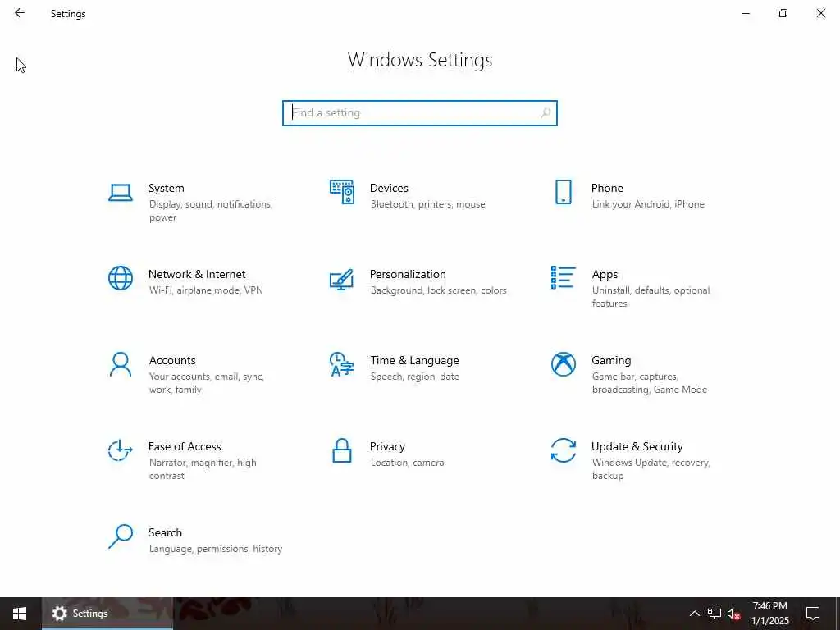Open the muted volume tray icon
840x630 pixels.
(x=734, y=614)
